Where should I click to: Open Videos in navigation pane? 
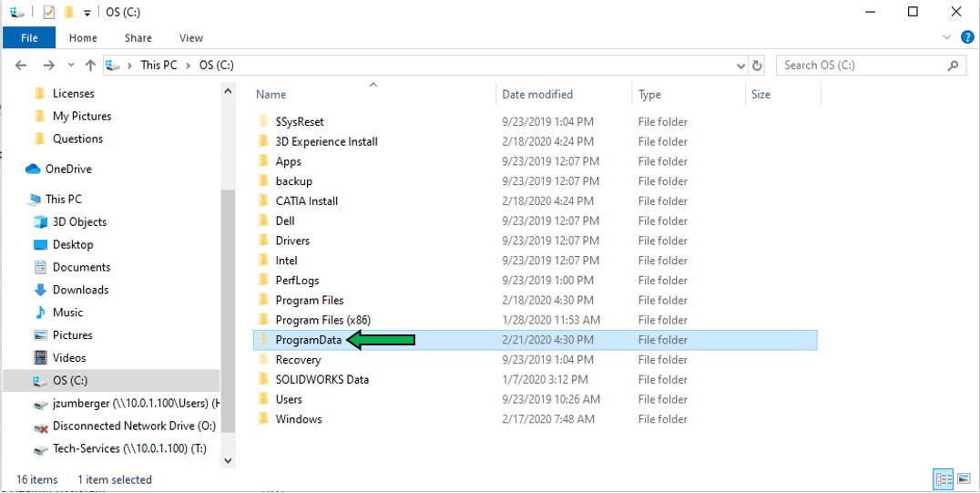(68, 358)
